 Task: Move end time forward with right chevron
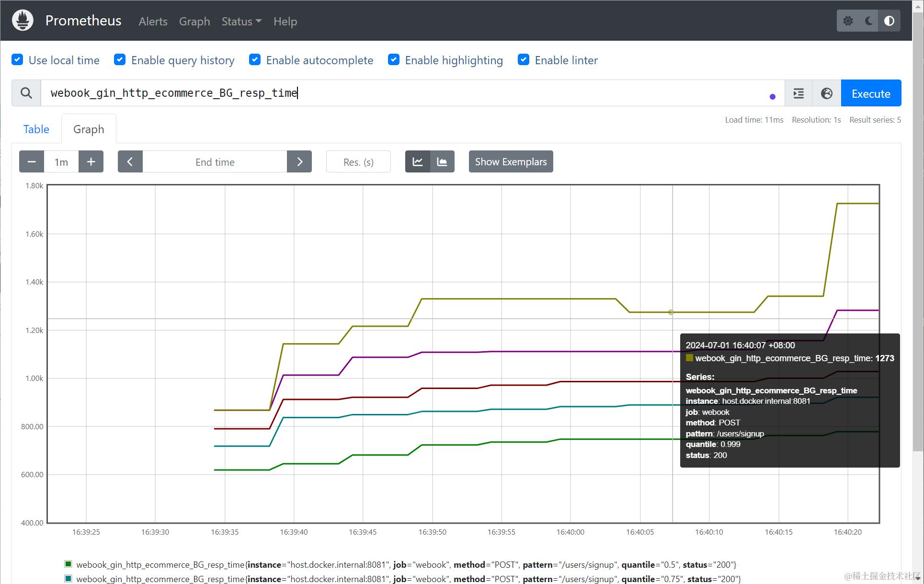[299, 162]
